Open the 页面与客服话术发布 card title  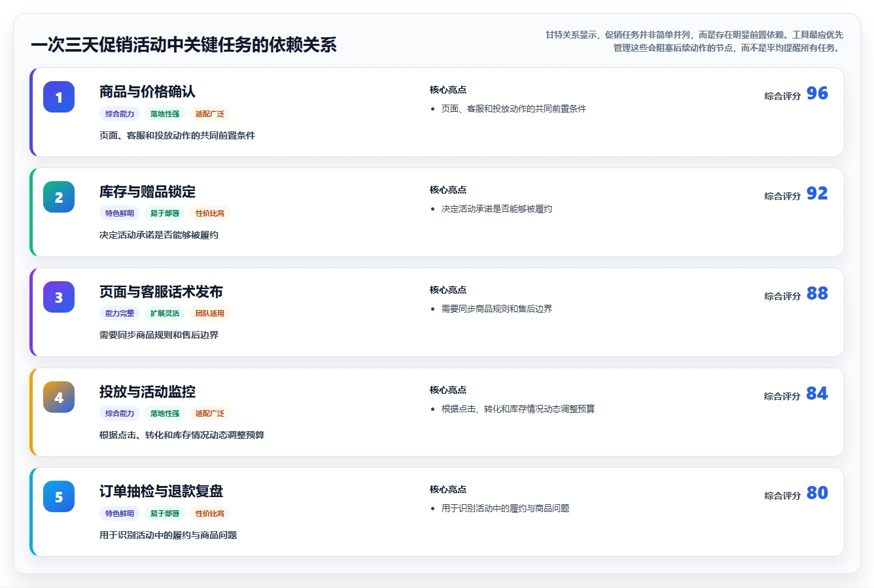(161, 292)
